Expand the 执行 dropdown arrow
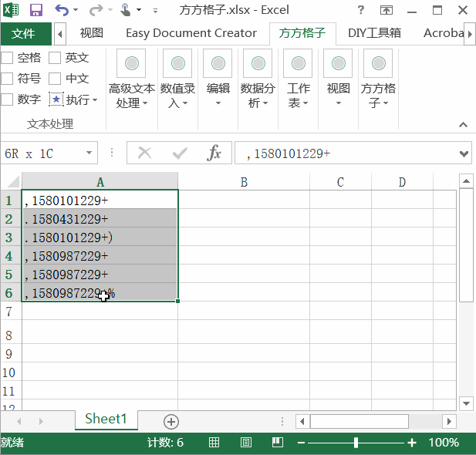 click(x=95, y=99)
